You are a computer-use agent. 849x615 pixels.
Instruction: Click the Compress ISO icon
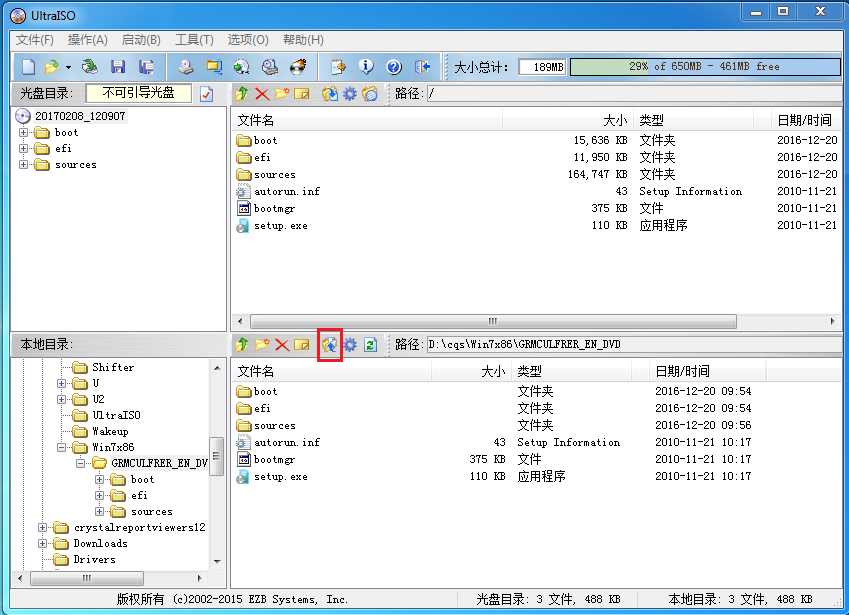point(214,67)
